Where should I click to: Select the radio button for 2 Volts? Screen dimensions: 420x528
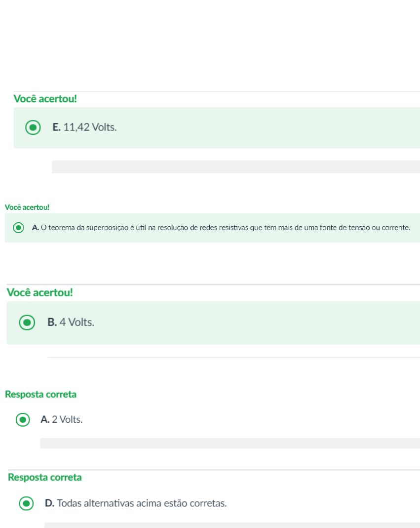click(23, 419)
